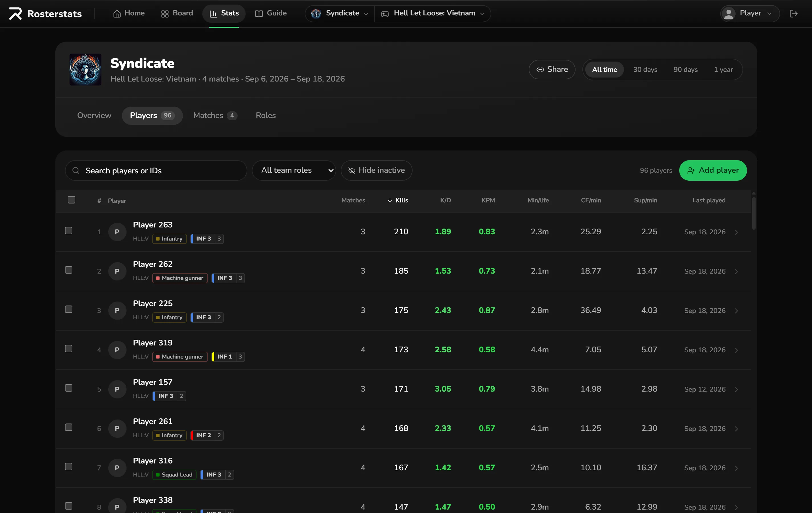Image resolution: width=812 pixels, height=513 pixels.
Task: Toggle Hide inactive players
Action: pyautogui.click(x=376, y=170)
